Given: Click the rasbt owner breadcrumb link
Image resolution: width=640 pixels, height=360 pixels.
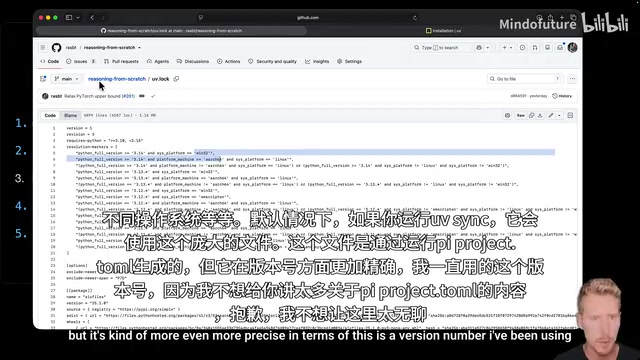Looking at the screenshot, I should pyautogui.click(x=71, y=48).
